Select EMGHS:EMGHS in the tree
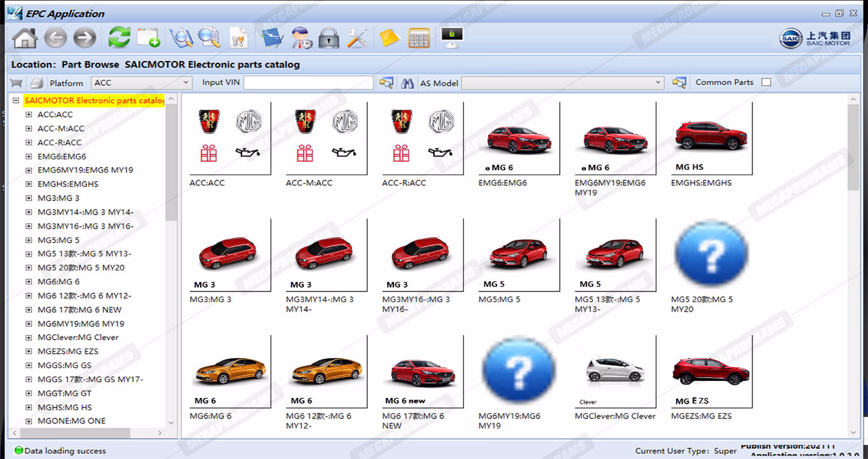 (68, 184)
